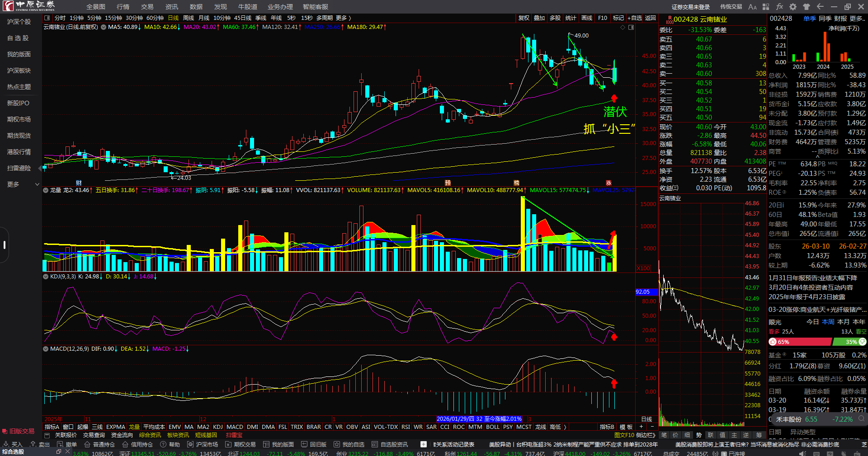Click the list icon before 关联报价
This screenshot has width=868, height=456.
tap(47, 435)
